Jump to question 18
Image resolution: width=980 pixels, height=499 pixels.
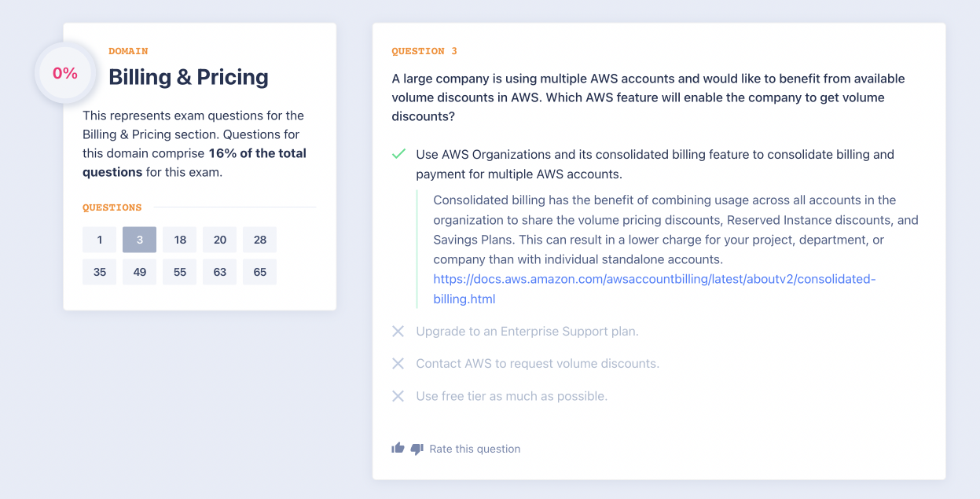coord(180,240)
